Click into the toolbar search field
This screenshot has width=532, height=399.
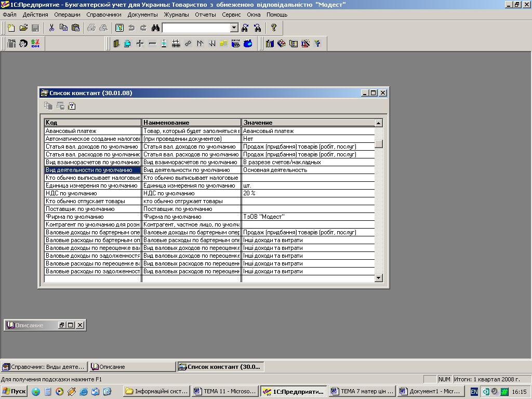tap(196, 28)
